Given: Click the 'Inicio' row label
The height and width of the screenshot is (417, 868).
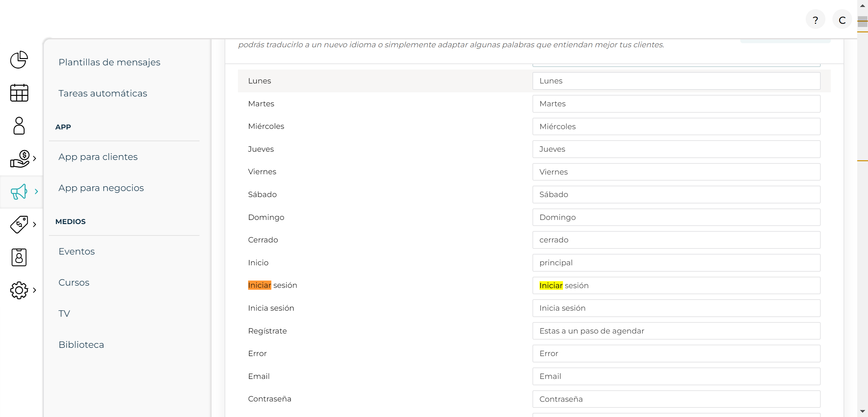Looking at the screenshot, I should (258, 263).
